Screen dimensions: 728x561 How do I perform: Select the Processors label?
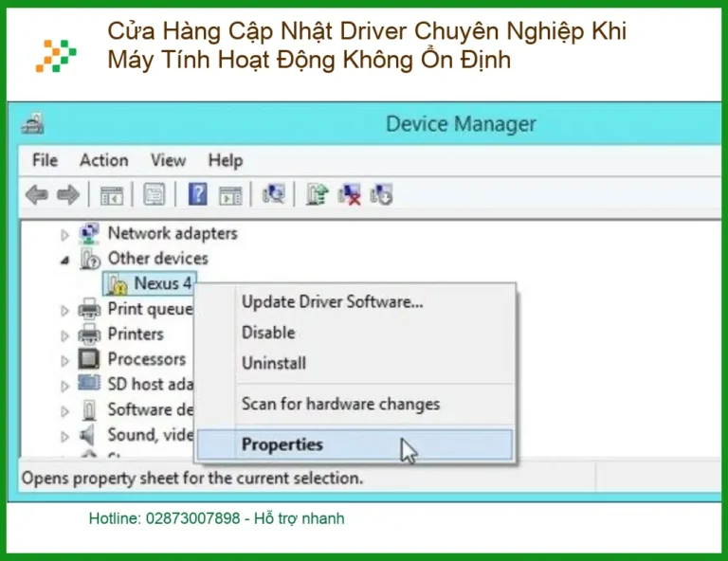[147, 359]
